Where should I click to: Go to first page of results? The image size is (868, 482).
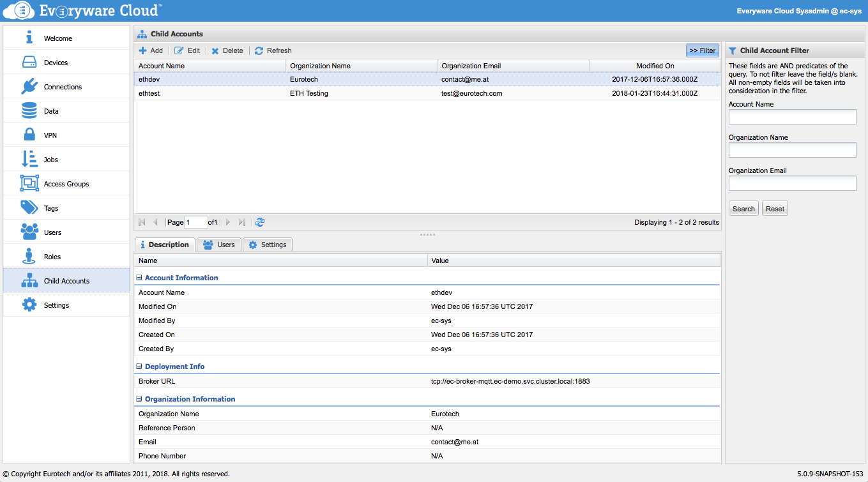(142, 222)
